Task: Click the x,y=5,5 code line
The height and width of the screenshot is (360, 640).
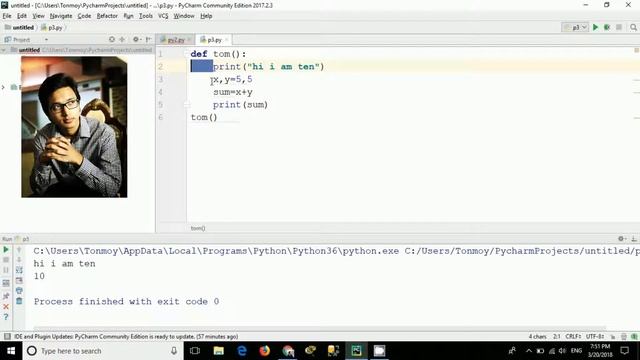Action: click(x=233, y=79)
